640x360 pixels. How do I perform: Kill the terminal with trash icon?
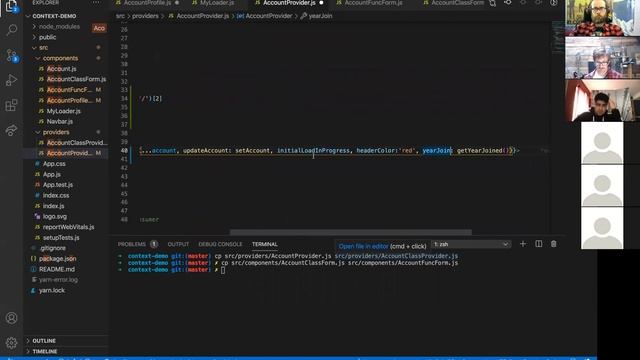(x=554, y=244)
